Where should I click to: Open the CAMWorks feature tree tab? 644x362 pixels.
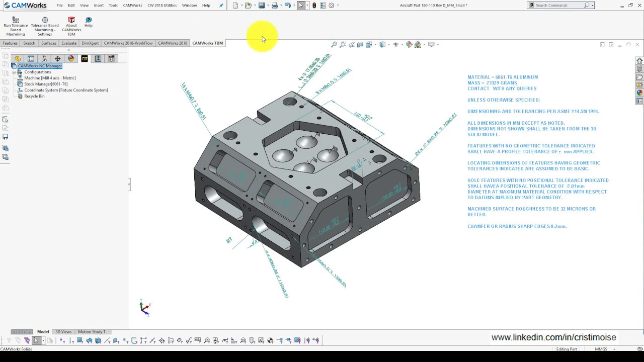click(85, 59)
